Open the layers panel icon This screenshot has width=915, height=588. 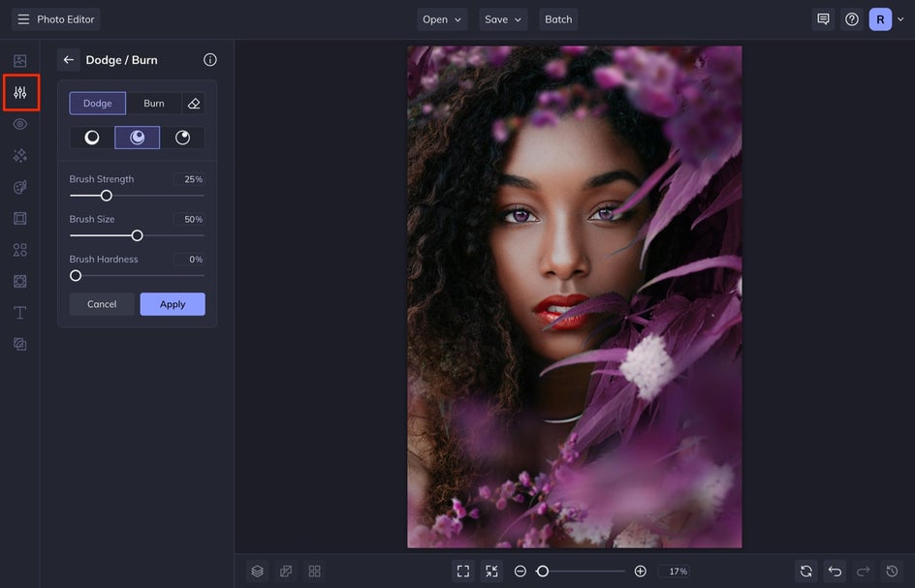tap(258, 572)
